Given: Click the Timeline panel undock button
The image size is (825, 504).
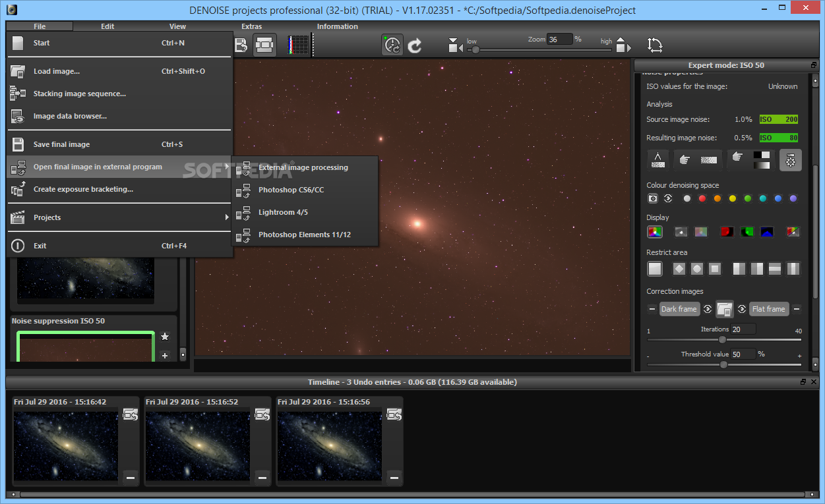Looking at the screenshot, I should tap(803, 382).
